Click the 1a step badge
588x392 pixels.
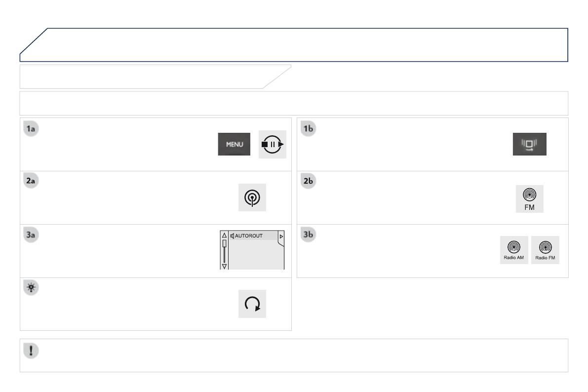31,129
